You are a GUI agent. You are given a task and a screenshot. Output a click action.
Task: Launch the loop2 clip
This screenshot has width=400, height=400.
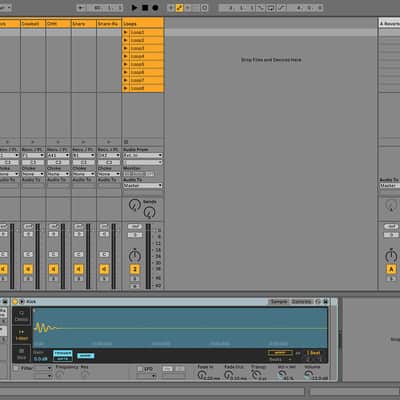126,40
